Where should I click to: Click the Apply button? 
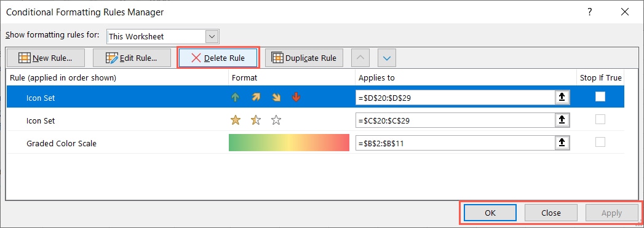point(611,213)
